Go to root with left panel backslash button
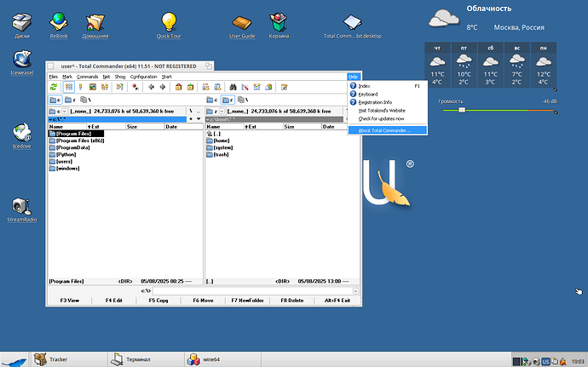The width and height of the screenshot is (588, 367). coord(191,112)
